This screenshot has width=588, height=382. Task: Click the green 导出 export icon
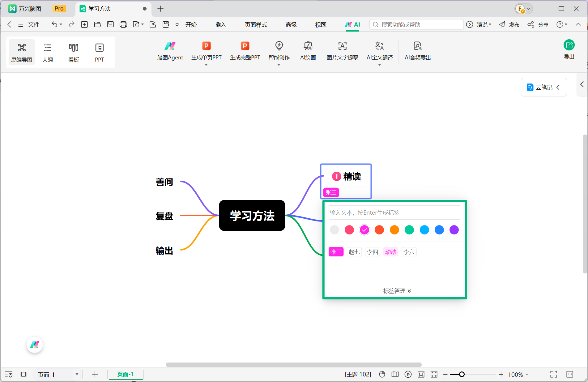pyautogui.click(x=569, y=45)
